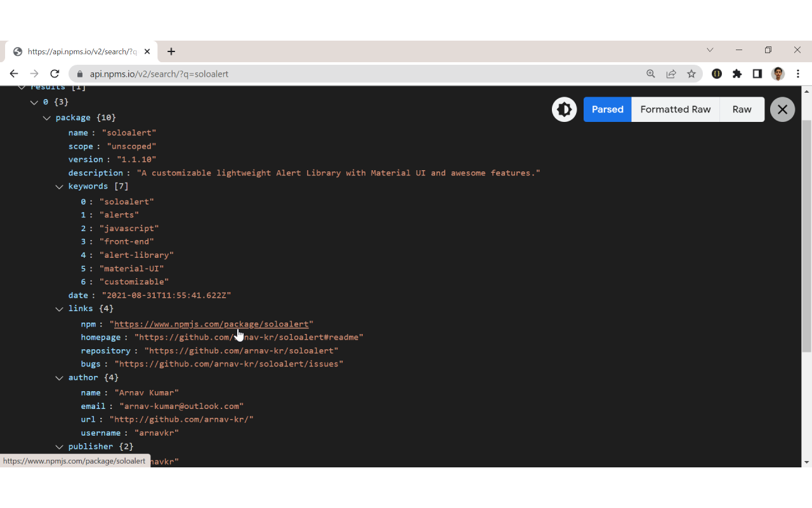The height and width of the screenshot is (508, 812).
Task: Select author username "arnavkr"
Action: click(157, 432)
